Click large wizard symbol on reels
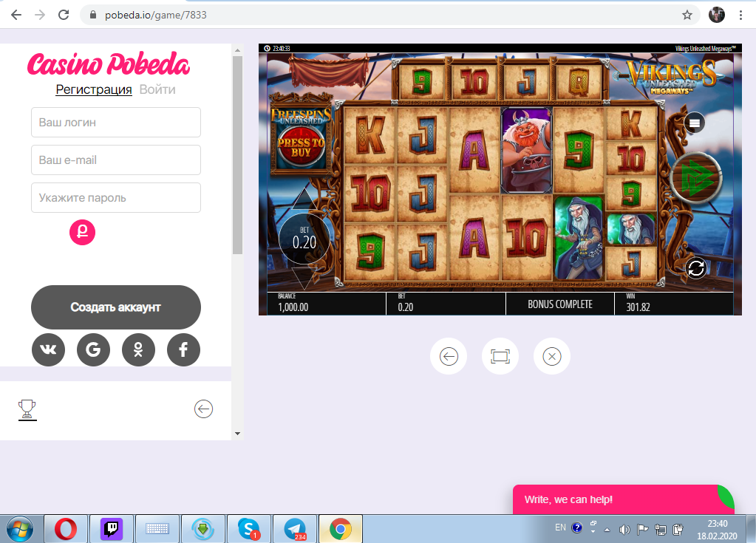756x543 pixels. [x=578, y=238]
